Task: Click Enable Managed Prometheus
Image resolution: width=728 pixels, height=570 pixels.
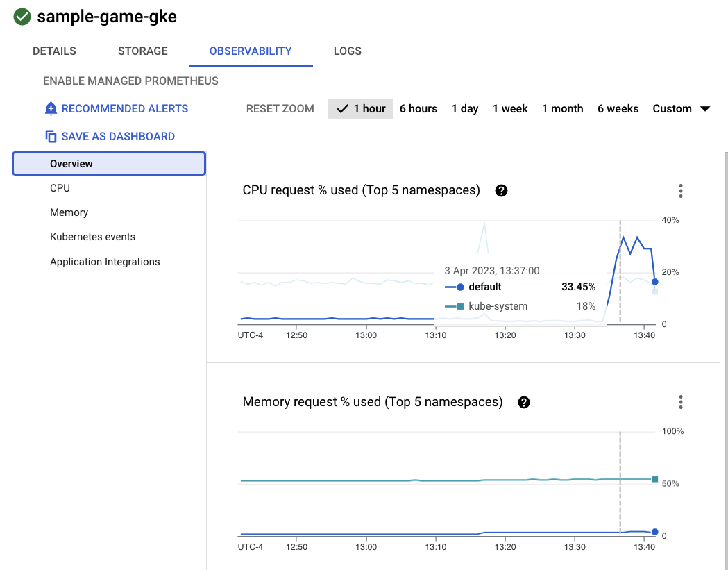Action: pos(130,81)
